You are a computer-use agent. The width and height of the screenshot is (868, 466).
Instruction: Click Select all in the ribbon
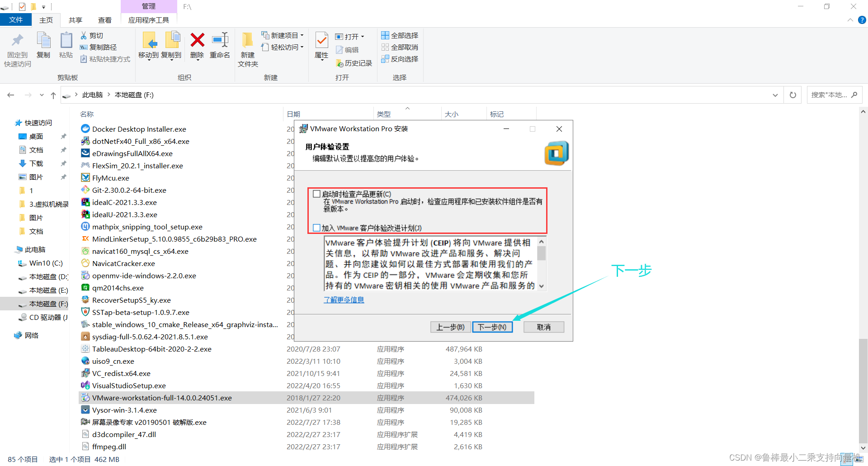(400, 35)
